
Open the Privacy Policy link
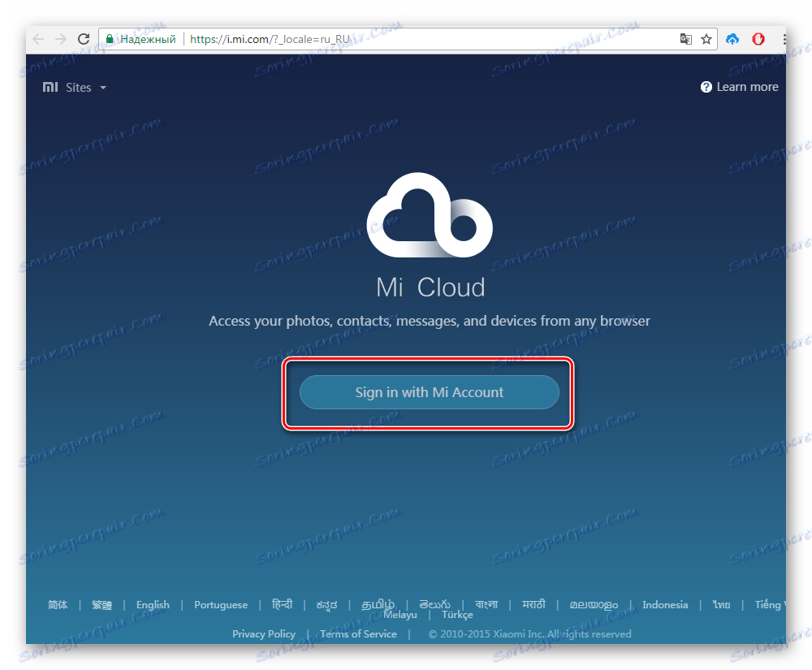(x=264, y=633)
